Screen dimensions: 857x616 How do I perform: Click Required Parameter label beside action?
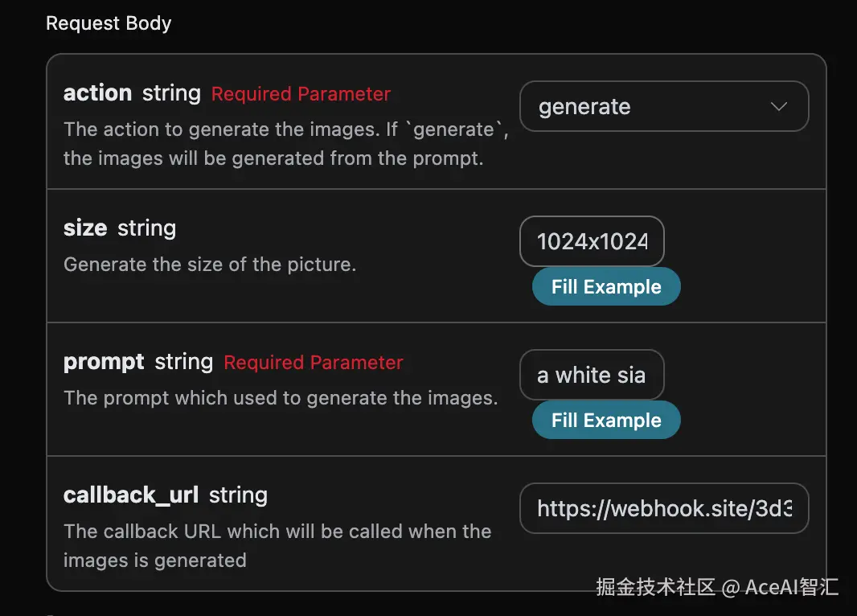click(301, 94)
